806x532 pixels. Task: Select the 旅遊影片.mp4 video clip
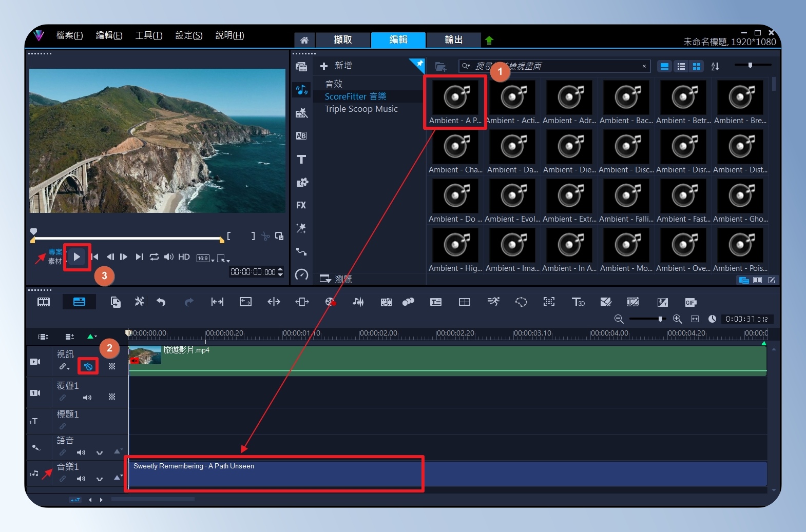[x=447, y=361]
